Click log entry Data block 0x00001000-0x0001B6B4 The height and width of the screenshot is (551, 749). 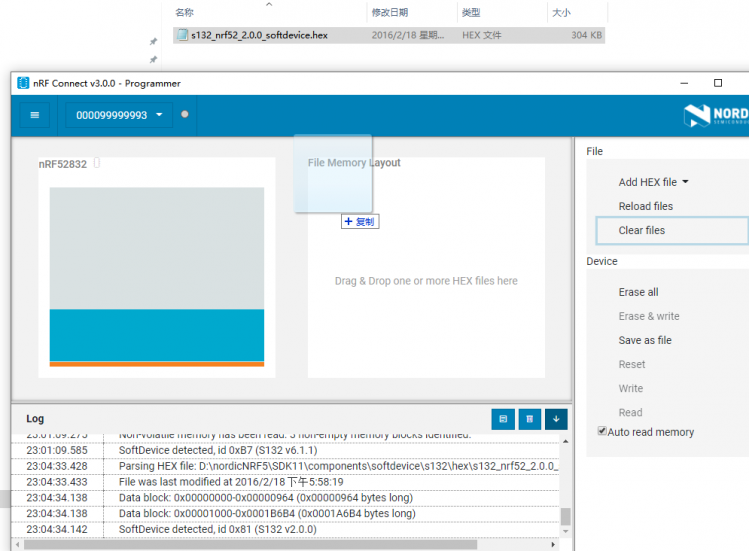coord(285,513)
